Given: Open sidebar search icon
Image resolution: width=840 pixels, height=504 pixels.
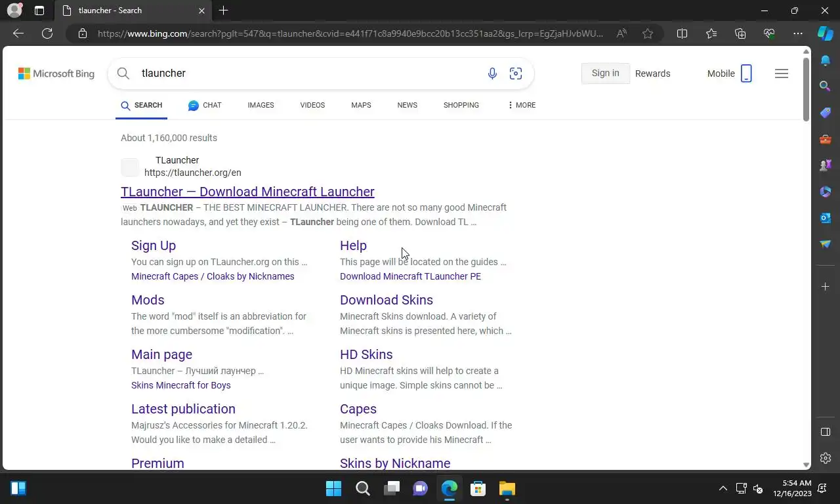Looking at the screenshot, I should tap(826, 86).
